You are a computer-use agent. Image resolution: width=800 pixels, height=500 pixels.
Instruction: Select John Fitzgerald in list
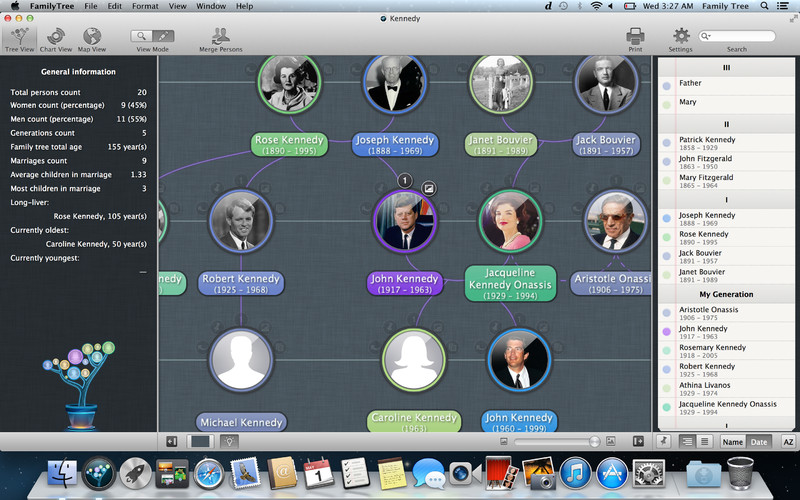coord(727,162)
